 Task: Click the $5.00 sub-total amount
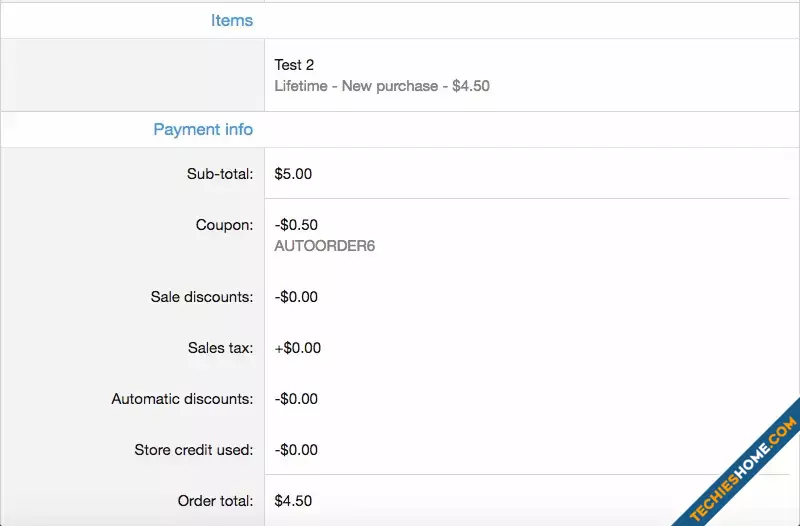tap(293, 174)
